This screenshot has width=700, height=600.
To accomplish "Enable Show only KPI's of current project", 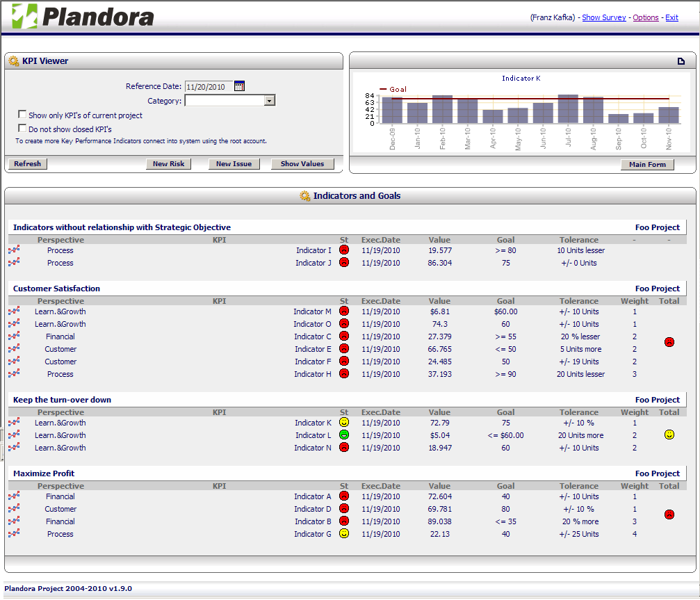I will coord(23,115).
